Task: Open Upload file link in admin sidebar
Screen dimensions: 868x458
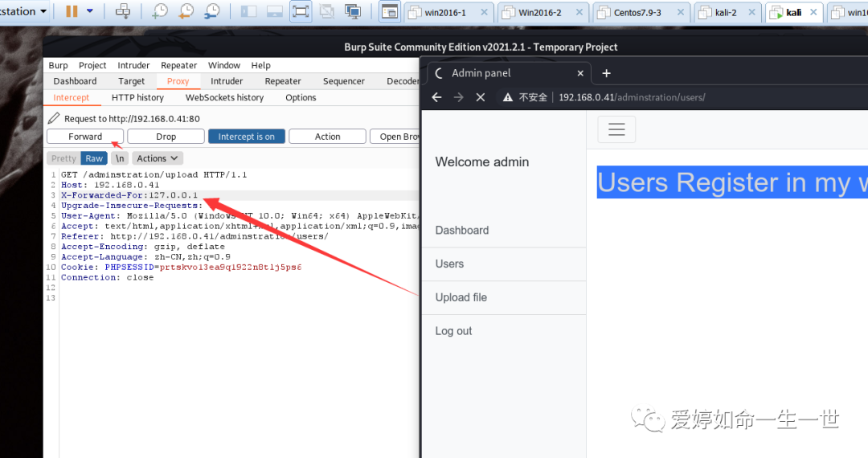Action: [x=461, y=297]
